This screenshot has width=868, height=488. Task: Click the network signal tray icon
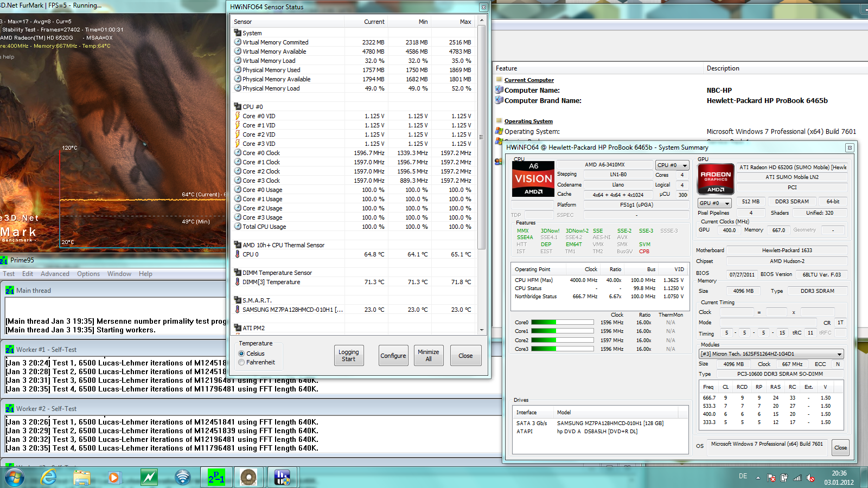797,478
